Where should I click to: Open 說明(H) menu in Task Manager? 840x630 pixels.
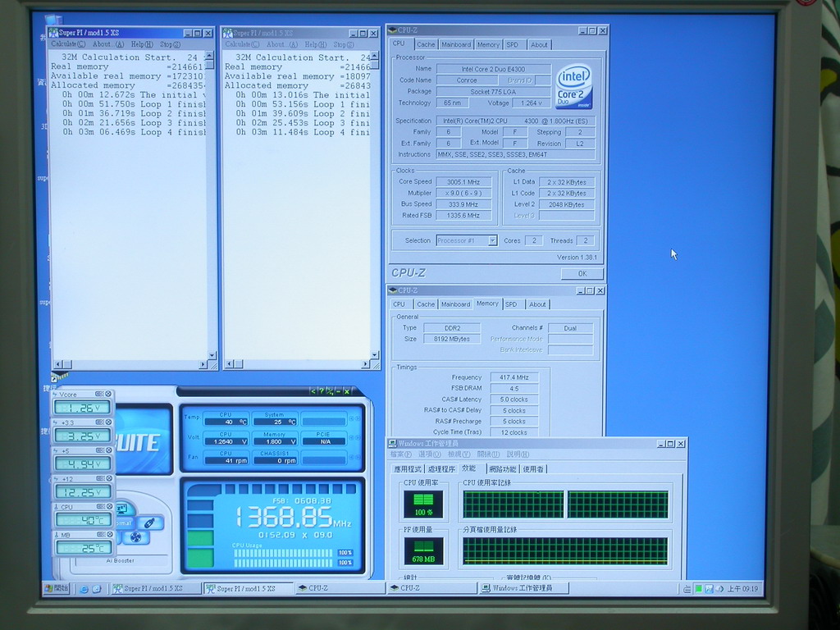[518, 454]
